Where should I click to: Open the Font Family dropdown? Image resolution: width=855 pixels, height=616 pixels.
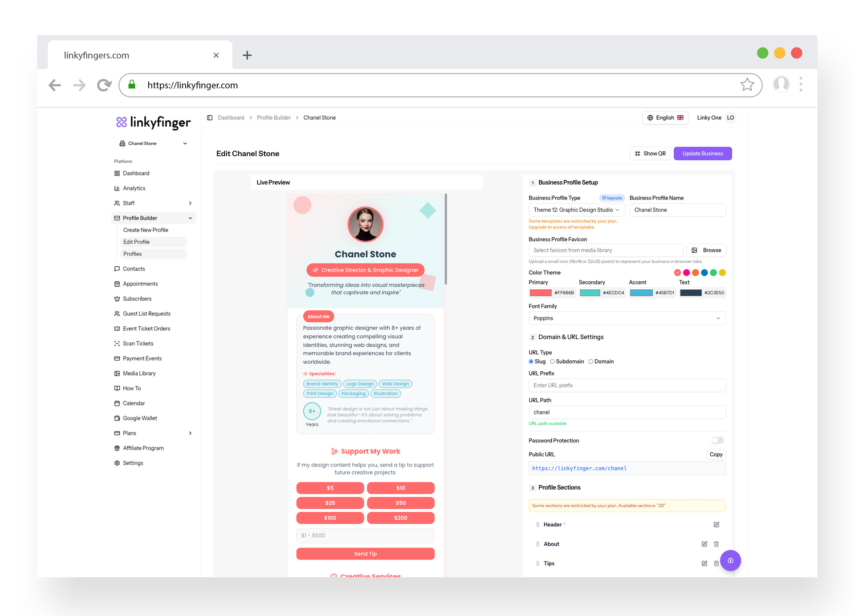pos(627,318)
